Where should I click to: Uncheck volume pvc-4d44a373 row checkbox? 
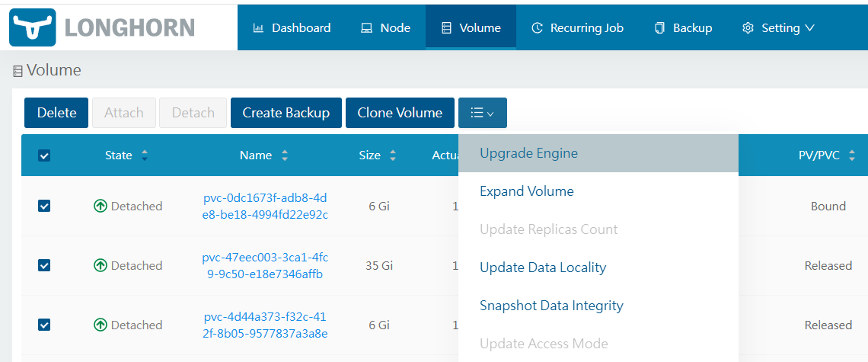[44, 325]
